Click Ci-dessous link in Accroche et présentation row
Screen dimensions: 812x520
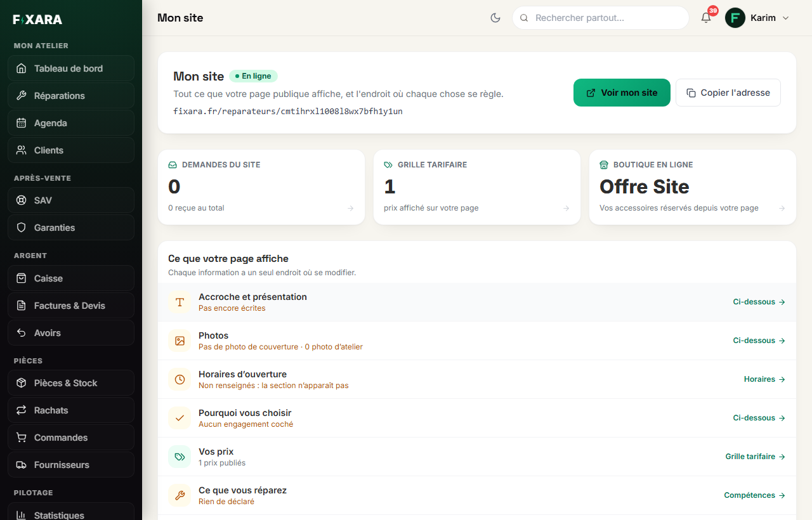point(759,302)
